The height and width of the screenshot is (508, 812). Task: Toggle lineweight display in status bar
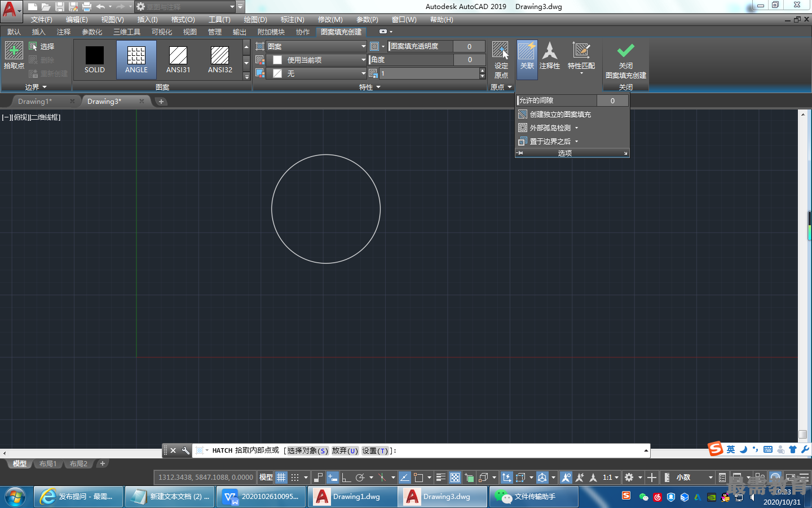click(x=441, y=478)
